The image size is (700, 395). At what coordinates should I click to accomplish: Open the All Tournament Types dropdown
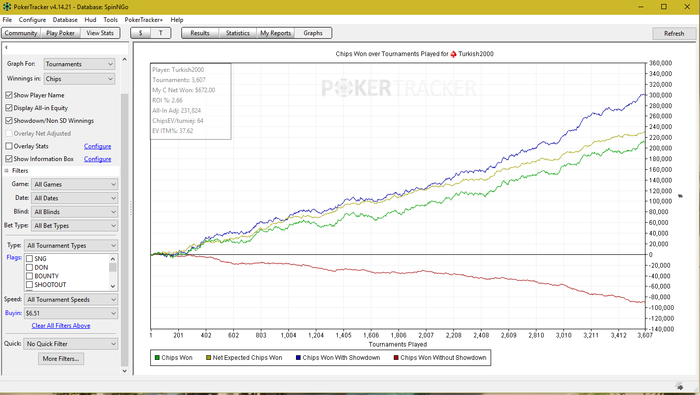coord(71,245)
